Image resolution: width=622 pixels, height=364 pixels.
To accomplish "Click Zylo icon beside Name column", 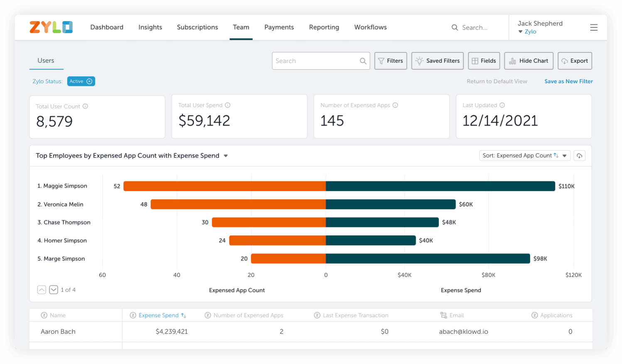I will (x=44, y=315).
